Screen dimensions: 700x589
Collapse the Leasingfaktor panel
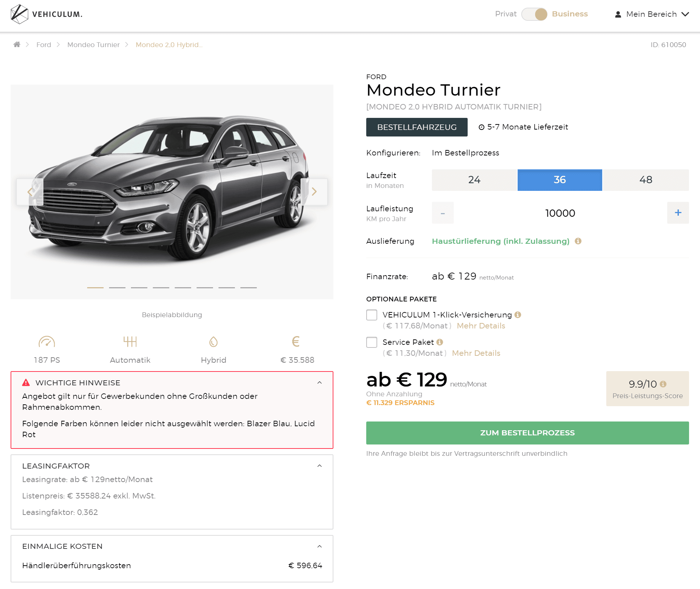coord(320,466)
